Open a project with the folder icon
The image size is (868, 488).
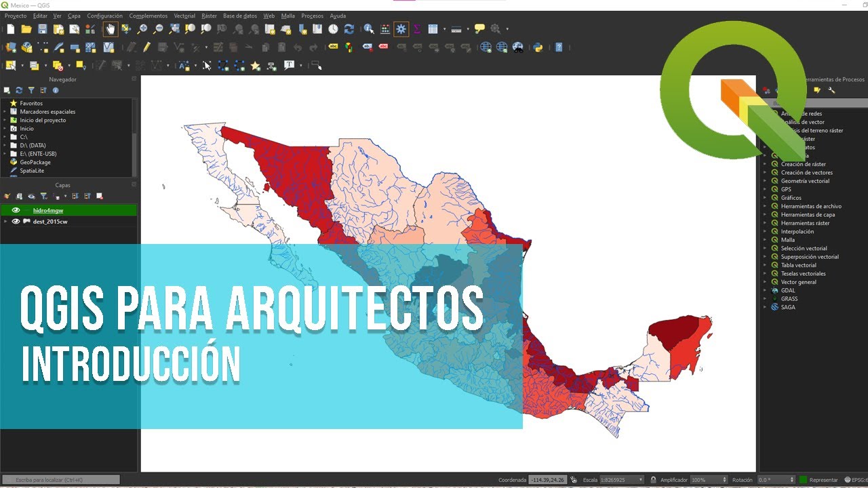pos(26,29)
